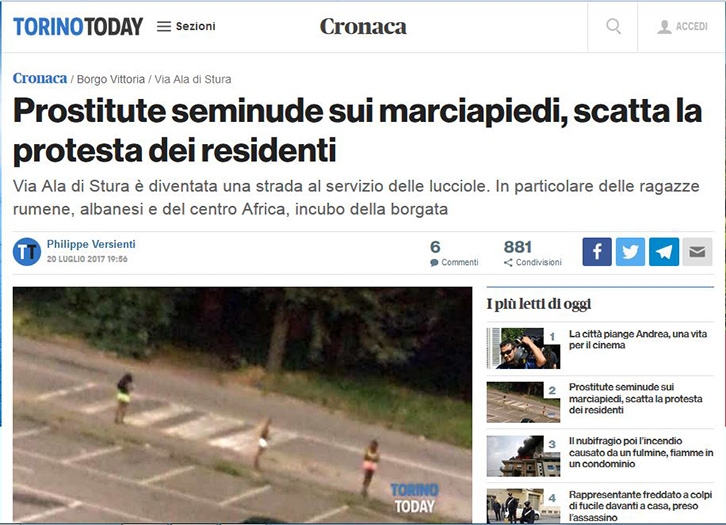Share article via Telegram
The width and height of the screenshot is (726, 525).
click(x=664, y=252)
